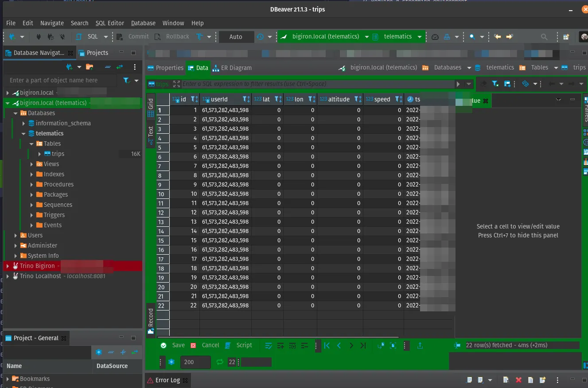Expand the trips table node
This screenshot has width=588, height=388.
(39, 154)
